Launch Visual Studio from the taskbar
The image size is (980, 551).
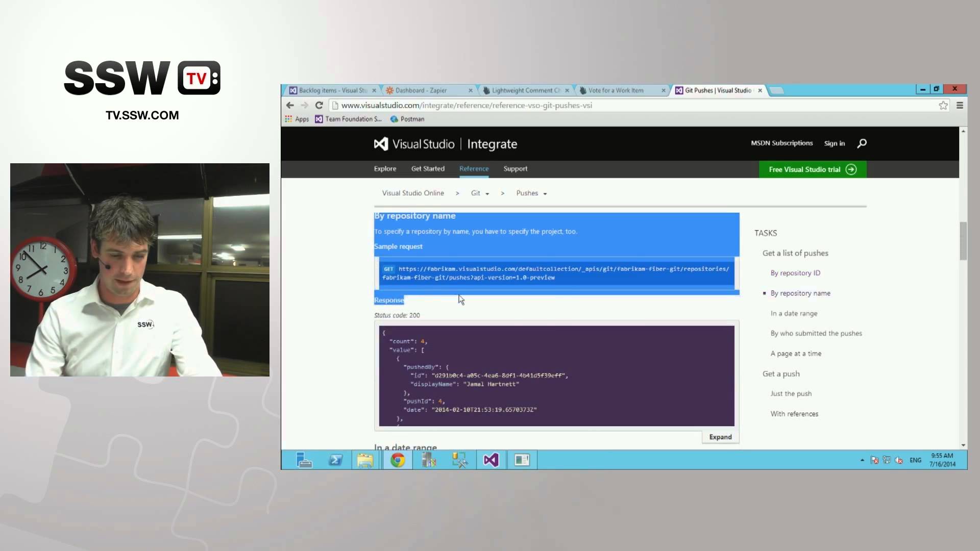click(x=490, y=460)
